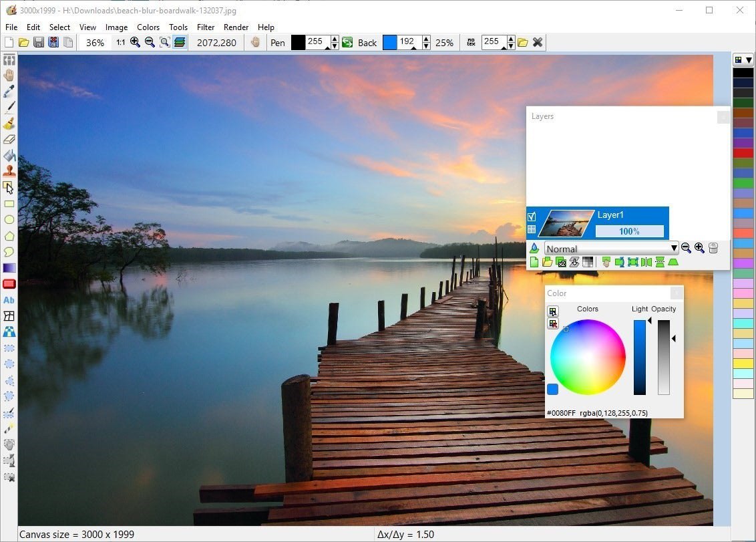Image resolution: width=756 pixels, height=542 pixels.
Task: Select the Layer1 thumbnail
Action: [566, 223]
